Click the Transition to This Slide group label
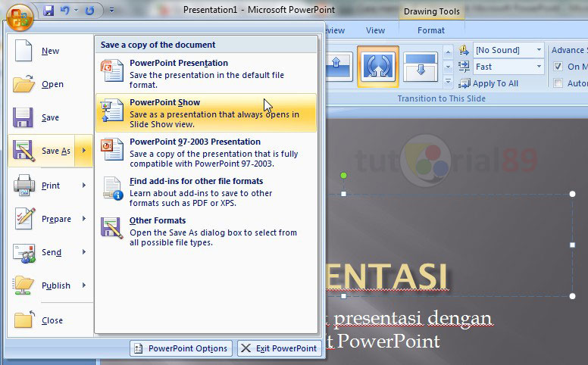The image size is (588, 365). click(x=441, y=98)
